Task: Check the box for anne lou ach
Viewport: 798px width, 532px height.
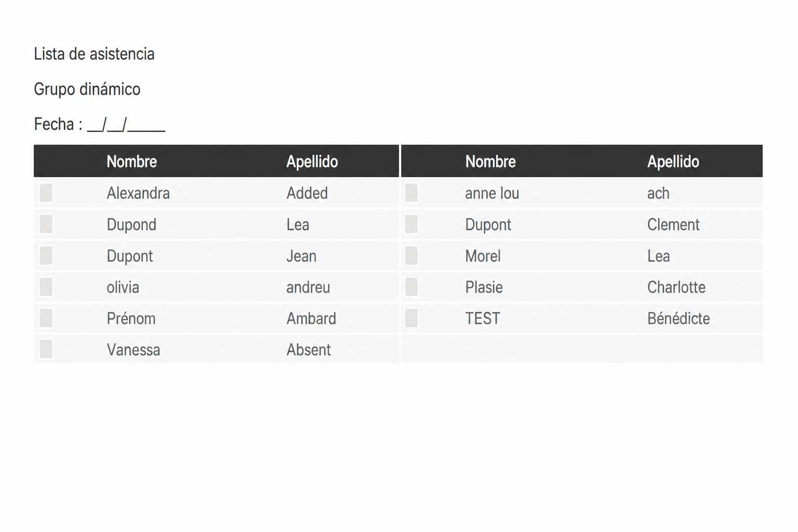Action: point(411,193)
